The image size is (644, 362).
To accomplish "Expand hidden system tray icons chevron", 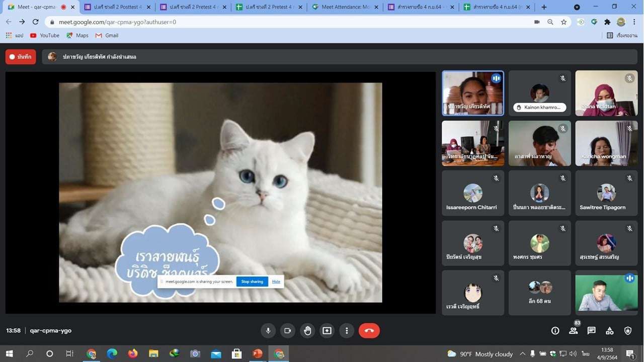I will (x=522, y=354).
